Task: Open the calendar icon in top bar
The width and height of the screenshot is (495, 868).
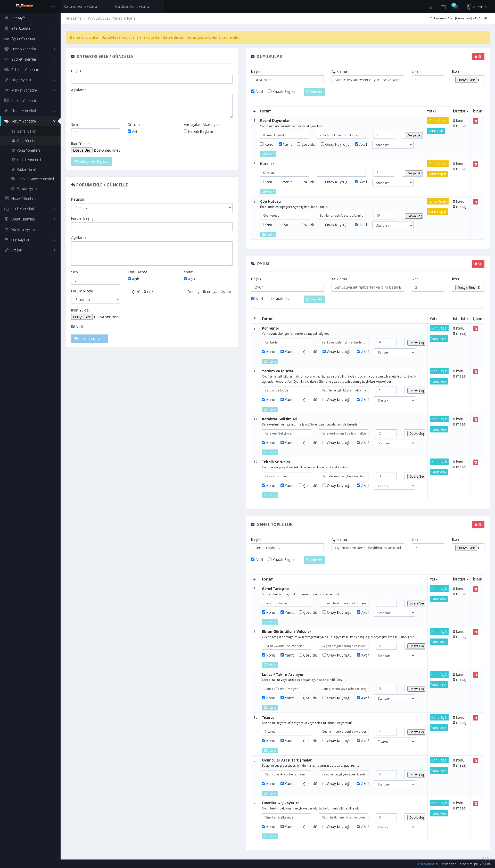Action: click(443, 7)
